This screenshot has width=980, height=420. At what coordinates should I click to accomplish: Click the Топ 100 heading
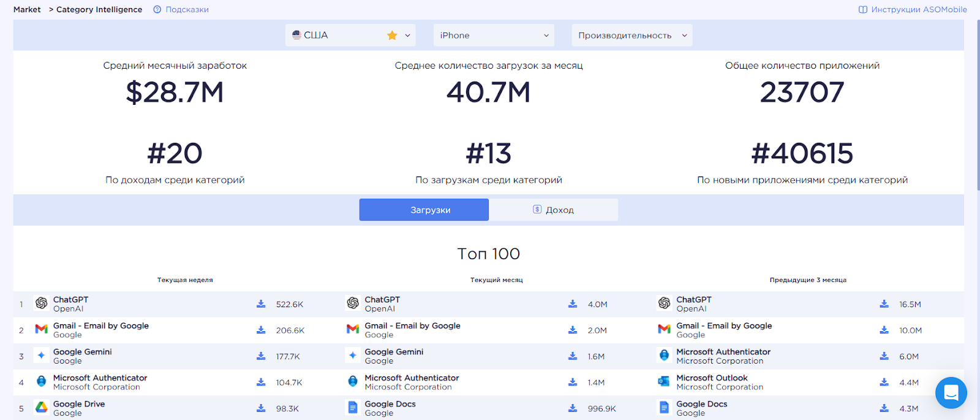point(488,254)
